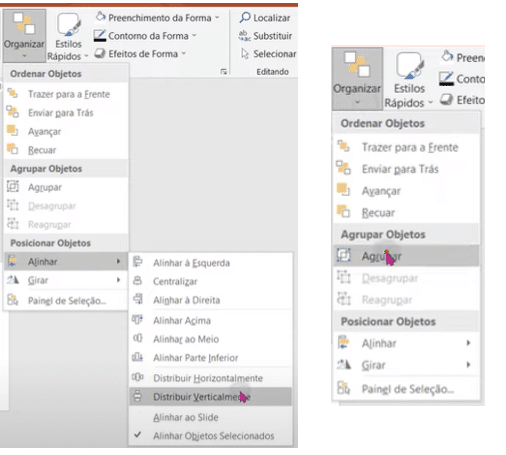
Task: Choose Agrupar in left menu
Action: tap(66, 187)
